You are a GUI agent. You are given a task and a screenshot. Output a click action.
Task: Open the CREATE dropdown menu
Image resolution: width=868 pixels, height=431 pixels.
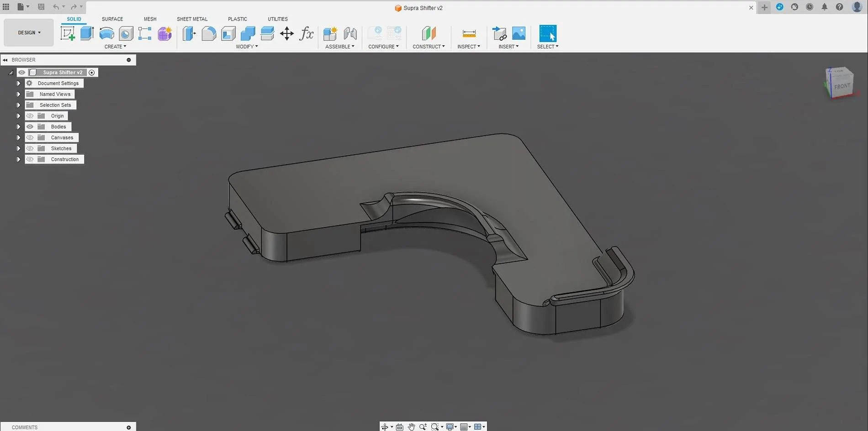tap(115, 47)
